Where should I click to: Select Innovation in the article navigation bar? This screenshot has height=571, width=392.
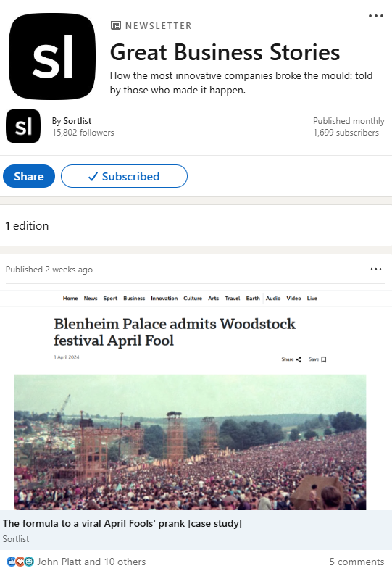[x=164, y=299]
